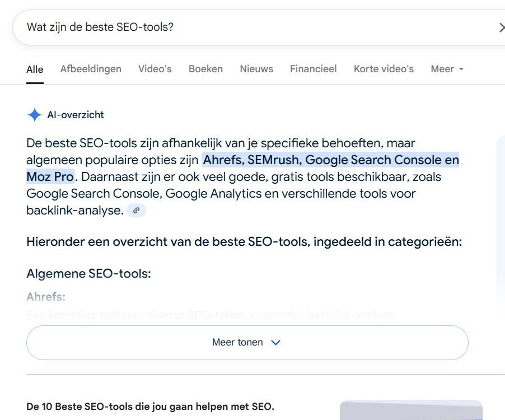Select the Boeken tab

[206, 69]
